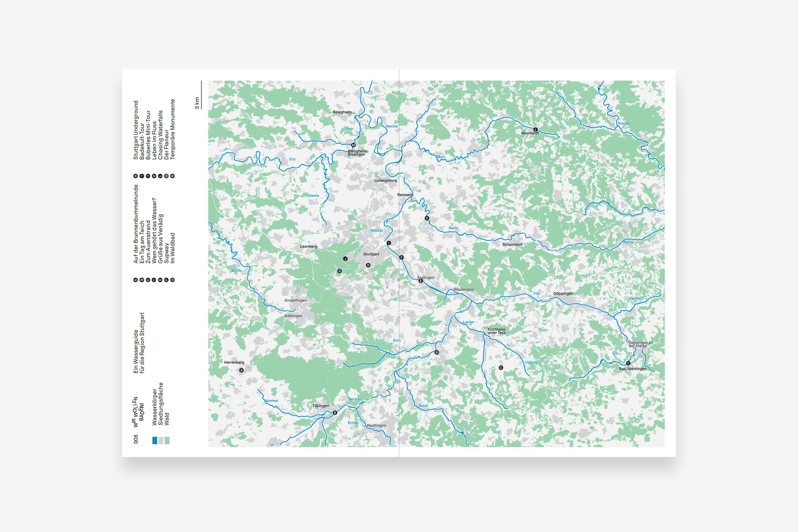This screenshot has height=532, width=798.
Task: Click the Böblingen town label
Action: pos(293,316)
